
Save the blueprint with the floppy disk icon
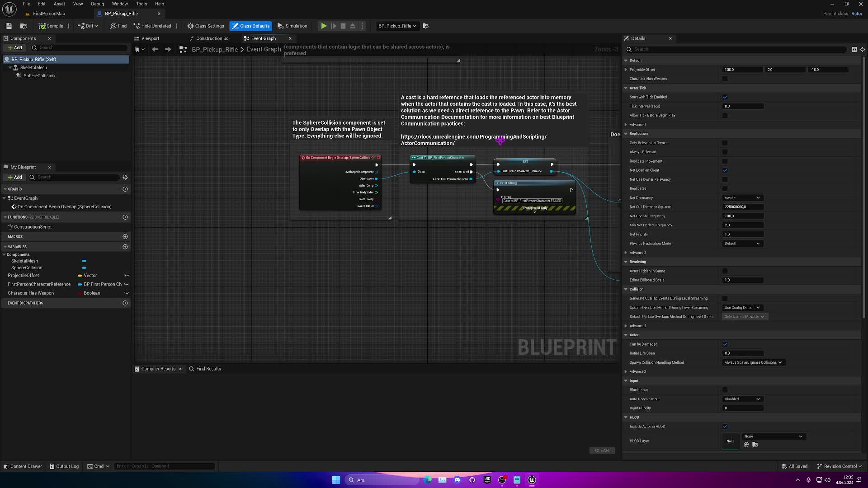pyautogui.click(x=9, y=26)
